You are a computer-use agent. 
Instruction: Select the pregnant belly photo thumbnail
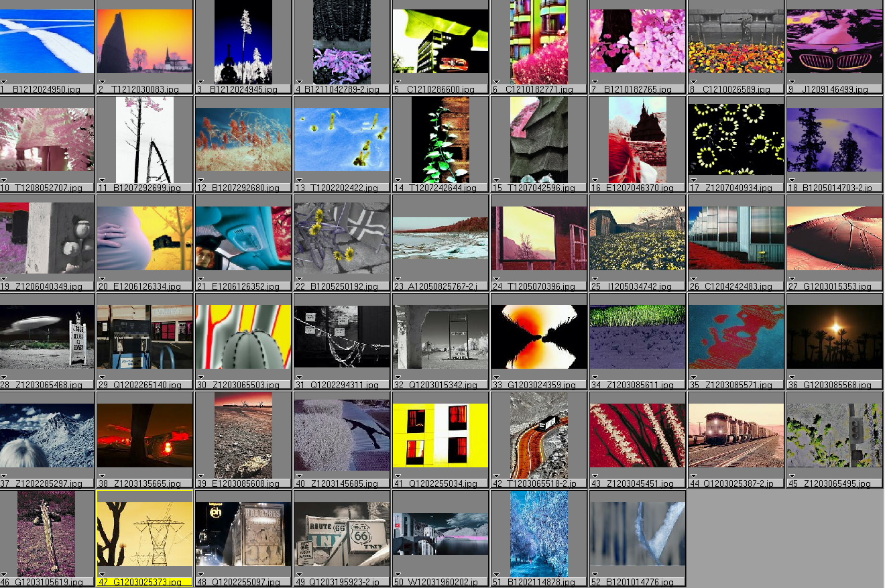point(145,237)
